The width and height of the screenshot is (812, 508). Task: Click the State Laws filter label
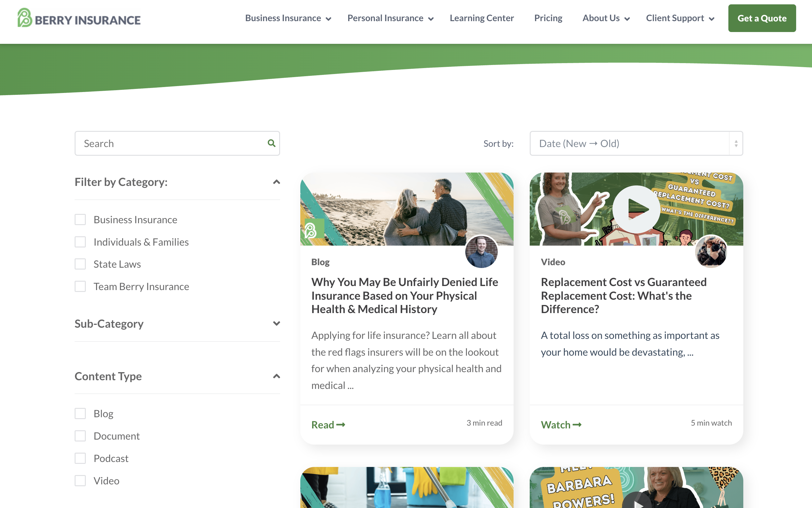[x=117, y=264]
